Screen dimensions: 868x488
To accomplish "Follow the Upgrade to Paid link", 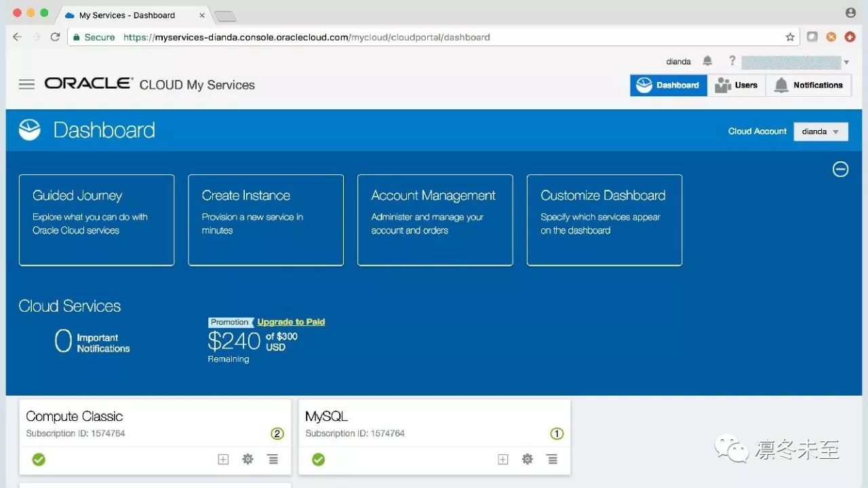I will 291,322.
